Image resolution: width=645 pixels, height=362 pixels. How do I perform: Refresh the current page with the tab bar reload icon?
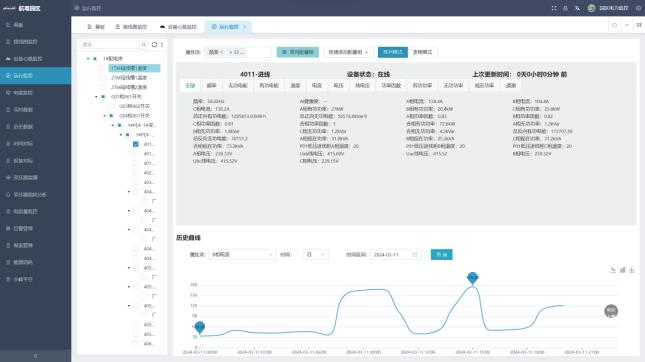pos(615,26)
